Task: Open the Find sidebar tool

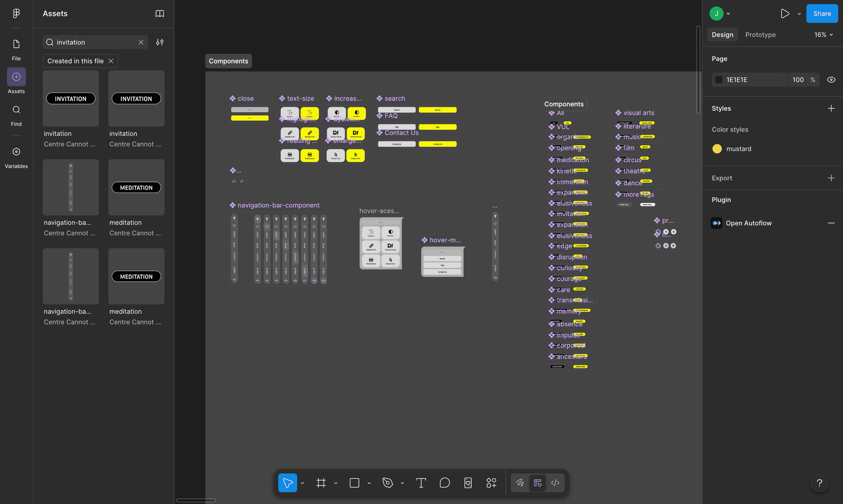Action: tap(16, 116)
